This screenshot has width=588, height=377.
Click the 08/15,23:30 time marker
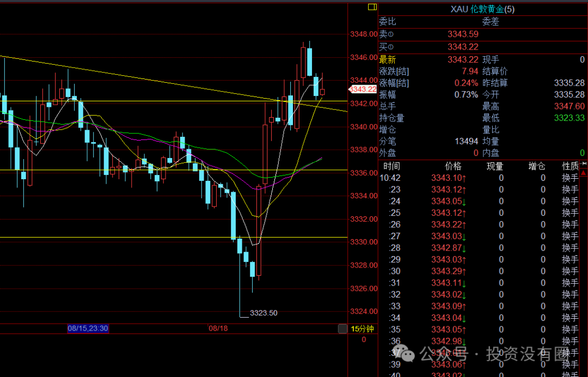pos(88,328)
